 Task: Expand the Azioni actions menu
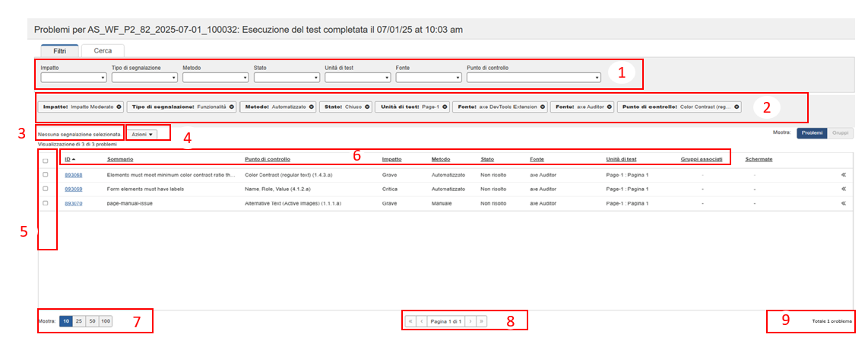[142, 134]
